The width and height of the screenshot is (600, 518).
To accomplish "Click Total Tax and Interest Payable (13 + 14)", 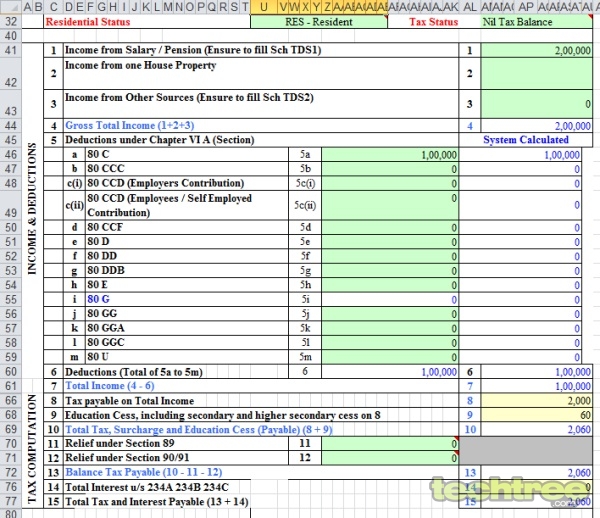I will [x=157, y=502].
